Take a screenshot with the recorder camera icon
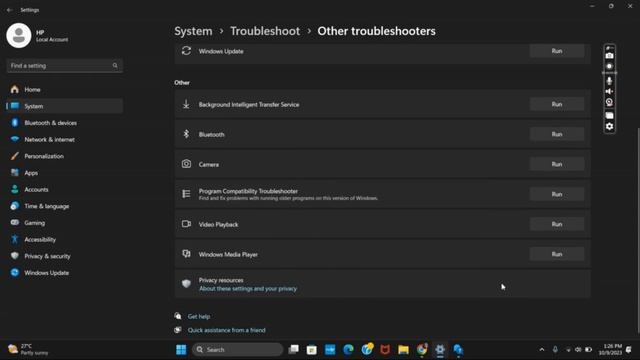Viewport: 640px width, 360px height. pyautogui.click(x=609, y=56)
